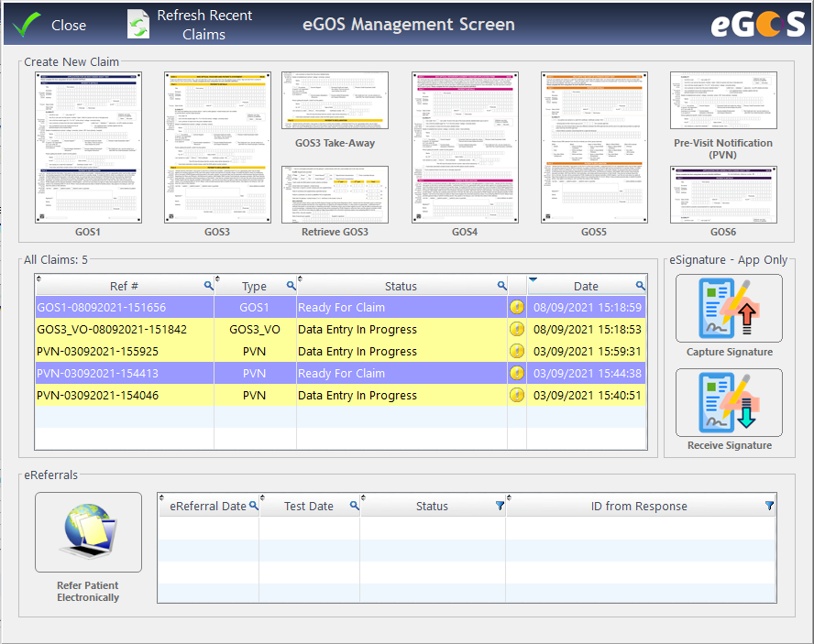The image size is (814, 644).
Task: Click status cell of PVN-03092021-154413 row
Action: pyautogui.click(x=401, y=373)
